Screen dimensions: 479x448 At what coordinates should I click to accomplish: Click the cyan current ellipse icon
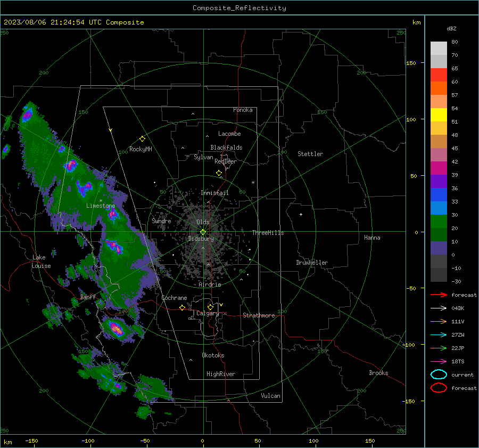[439, 374]
